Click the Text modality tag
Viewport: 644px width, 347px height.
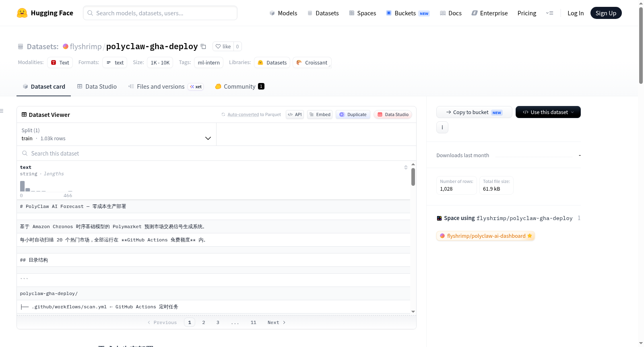pos(60,62)
